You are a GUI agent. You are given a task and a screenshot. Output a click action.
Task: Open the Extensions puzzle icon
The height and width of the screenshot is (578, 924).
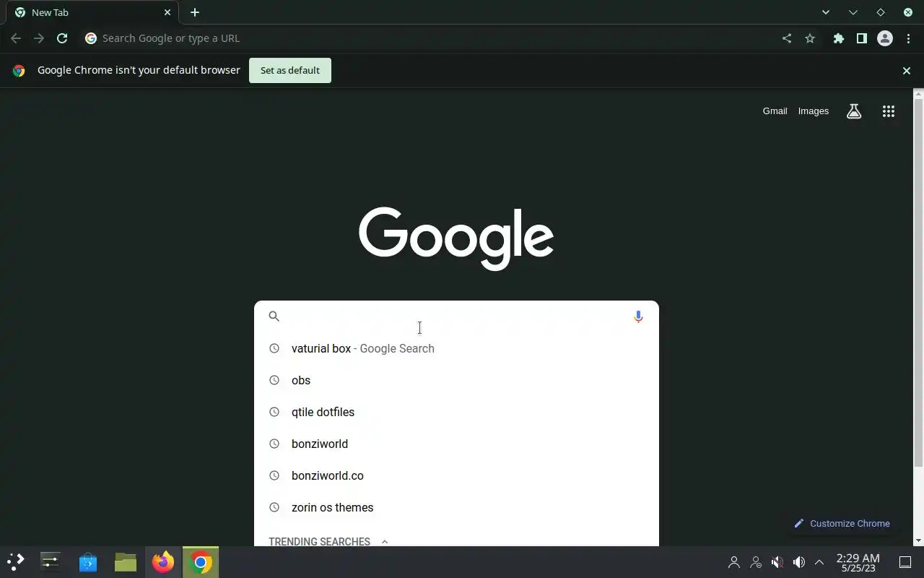click(x=839, y=38)
